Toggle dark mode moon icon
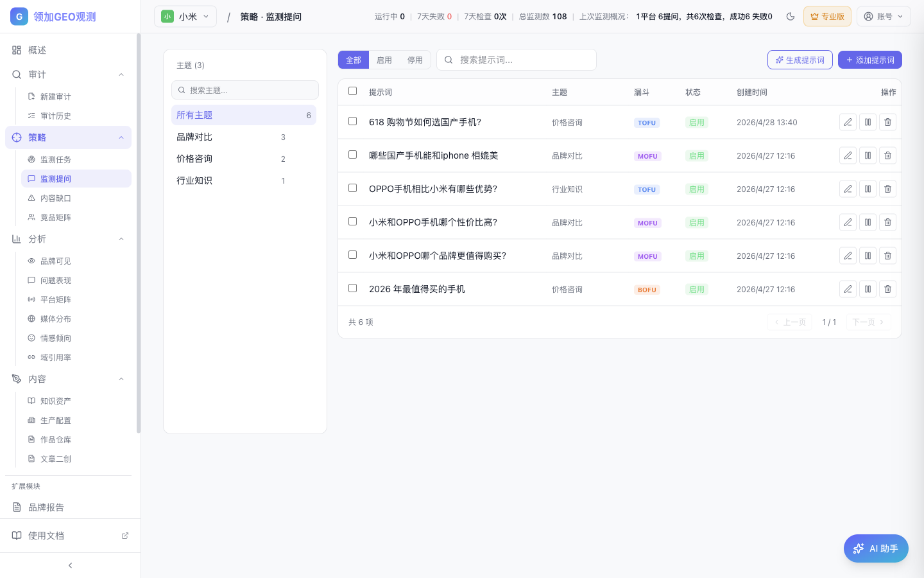 click(x=791, y=17)
